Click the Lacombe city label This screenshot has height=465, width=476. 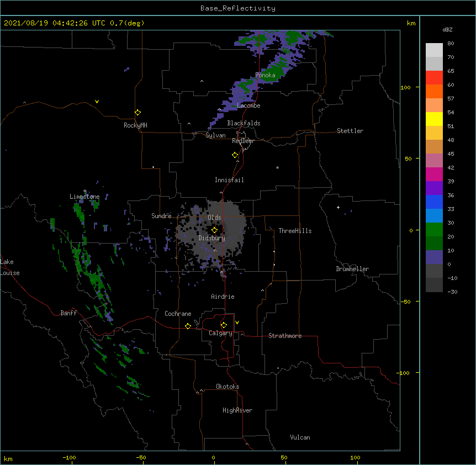pos(248,105)
